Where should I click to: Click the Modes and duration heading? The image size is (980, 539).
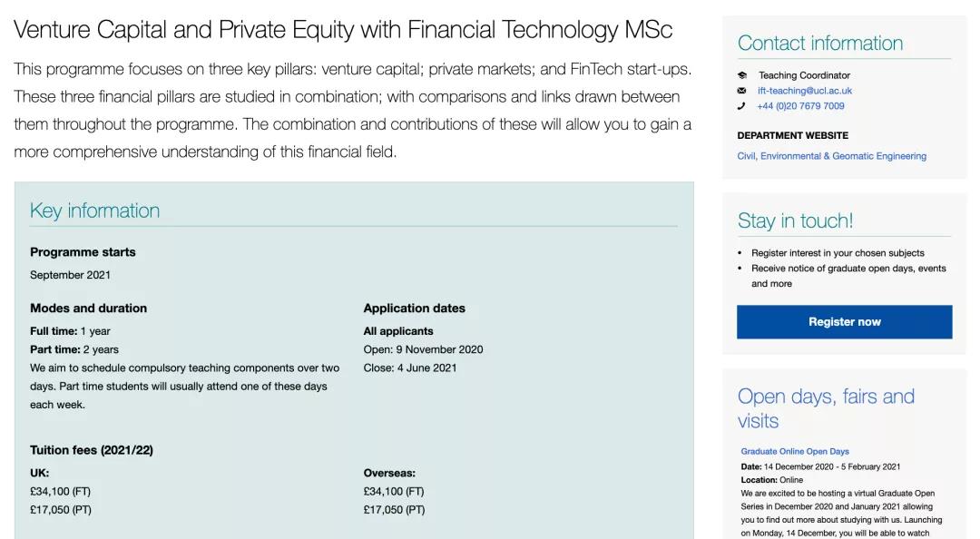point(88,309)
